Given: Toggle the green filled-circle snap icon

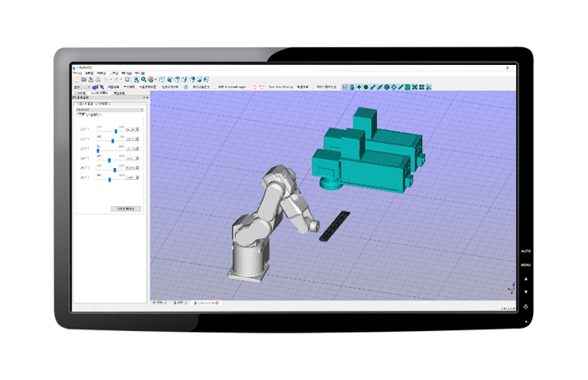Looking at the screenshot, I should 366,87.
